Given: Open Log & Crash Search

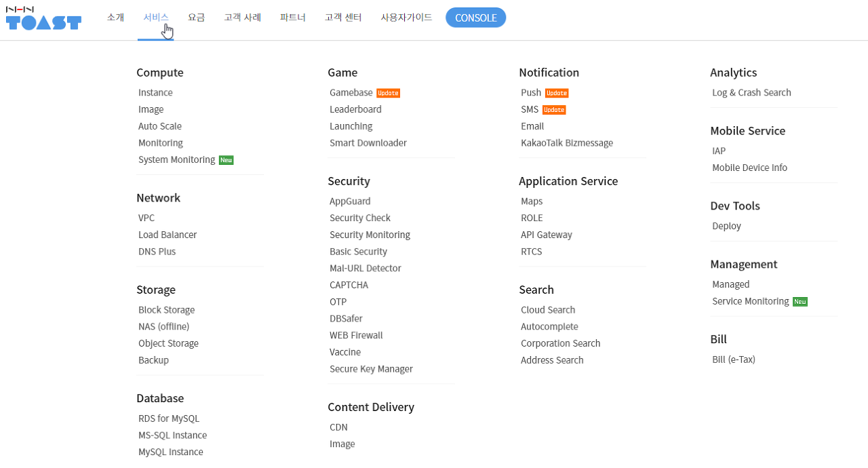Looking at the screenshot, I should [751, 93].
